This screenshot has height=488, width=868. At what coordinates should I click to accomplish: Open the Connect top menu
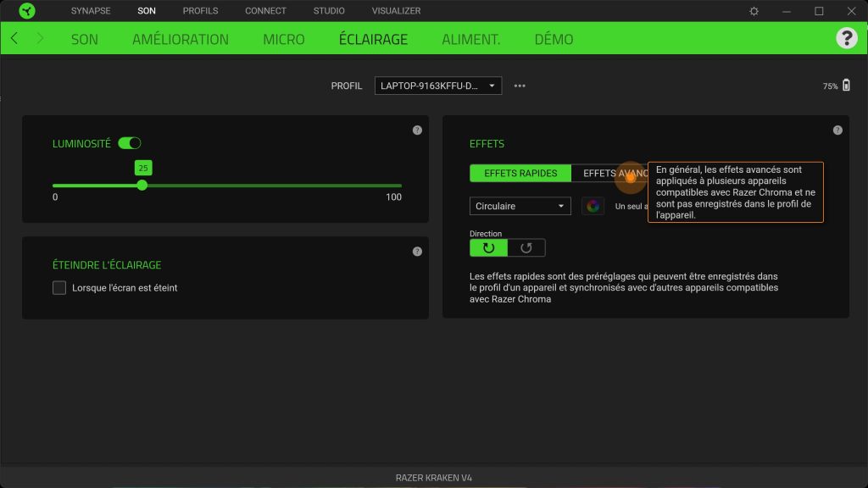(265, 11)
